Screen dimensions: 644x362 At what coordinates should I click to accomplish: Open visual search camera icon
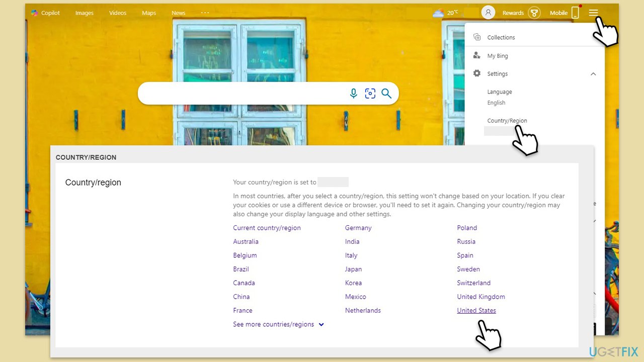click(x=370, y=94)
